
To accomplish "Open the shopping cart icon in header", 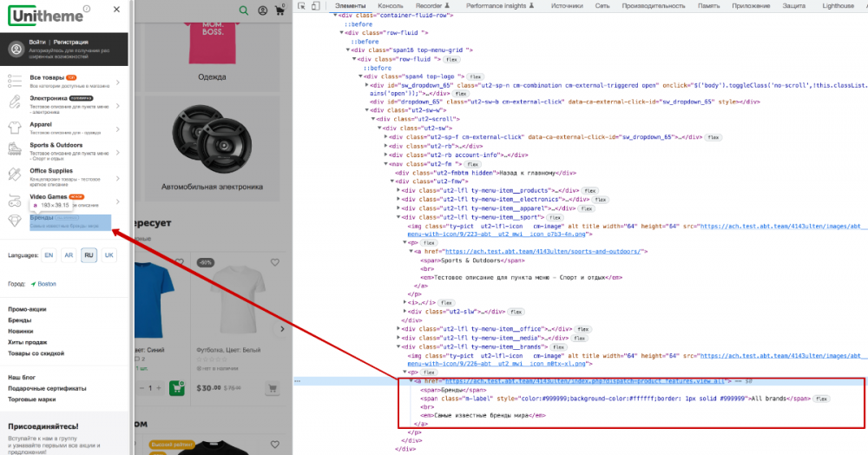I will pyautogui.click(x=280, y=10).
